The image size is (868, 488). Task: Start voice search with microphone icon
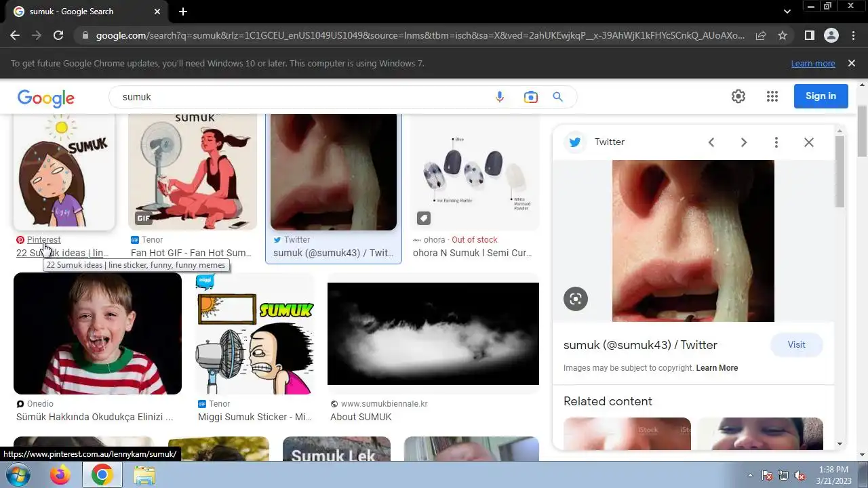500,97
